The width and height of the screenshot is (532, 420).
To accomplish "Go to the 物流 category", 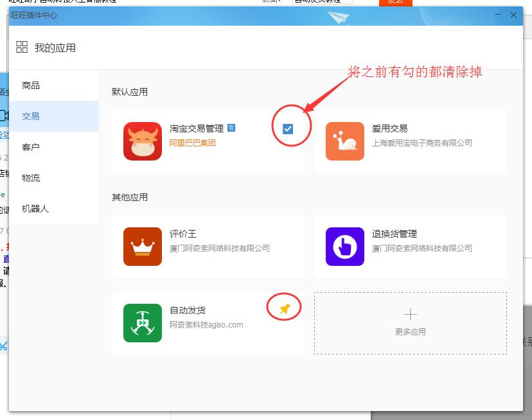I will click(54, 178).
